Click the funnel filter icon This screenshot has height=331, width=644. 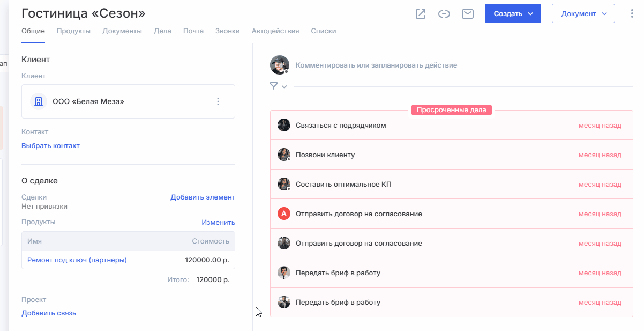point(274,86)
